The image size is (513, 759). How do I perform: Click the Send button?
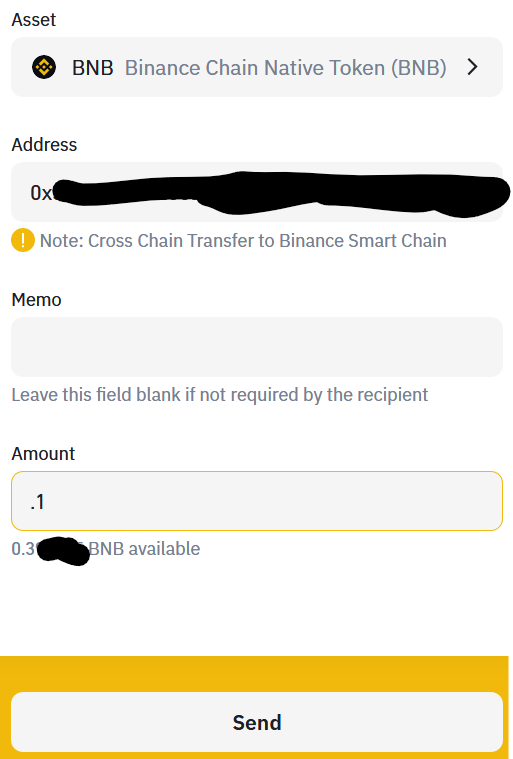click(256, 722)
